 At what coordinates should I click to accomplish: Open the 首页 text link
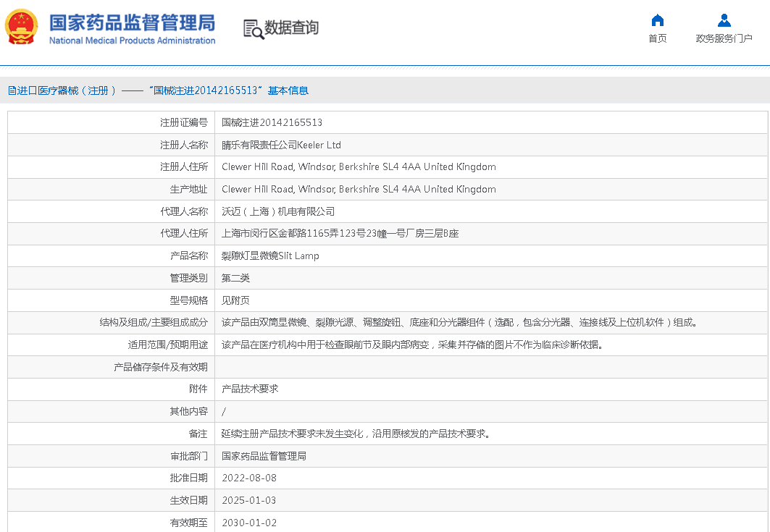(657, 38)
